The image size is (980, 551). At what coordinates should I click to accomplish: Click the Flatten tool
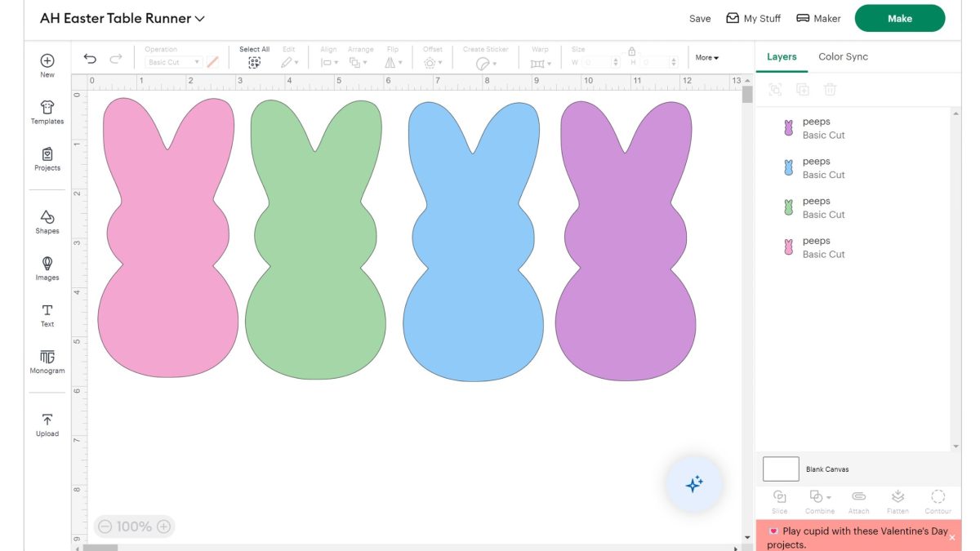(898, 501)
